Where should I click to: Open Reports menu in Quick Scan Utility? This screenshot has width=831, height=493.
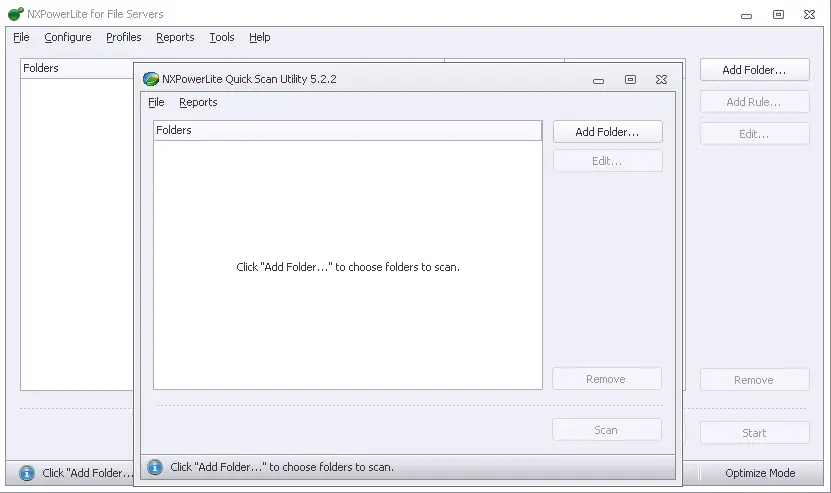[198, 102]
